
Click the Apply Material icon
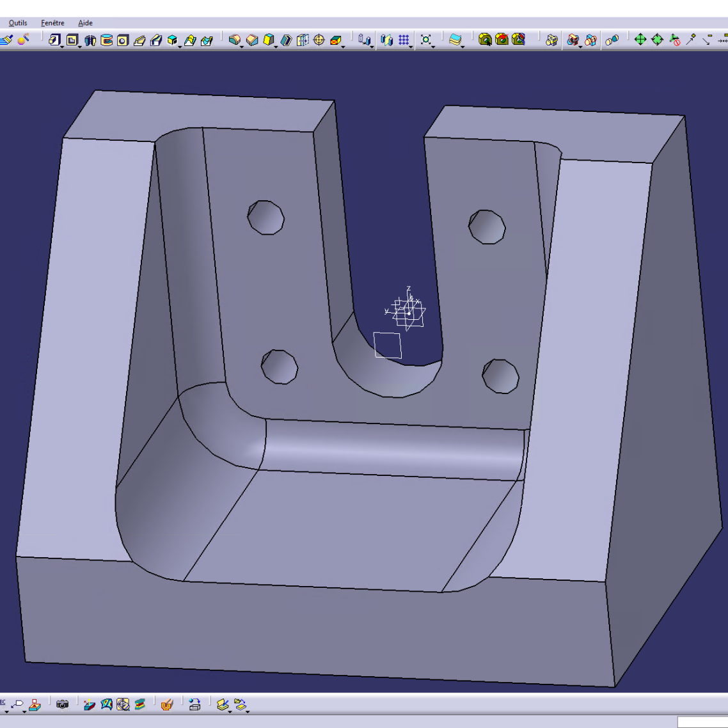pyautogui.click(x=166, y=704)
